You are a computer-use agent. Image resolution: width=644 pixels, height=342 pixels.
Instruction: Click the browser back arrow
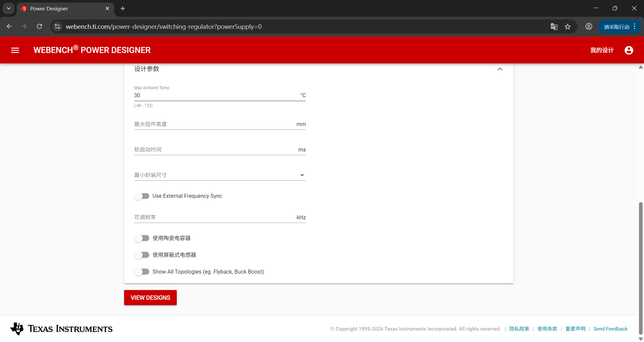coord(9,26)
